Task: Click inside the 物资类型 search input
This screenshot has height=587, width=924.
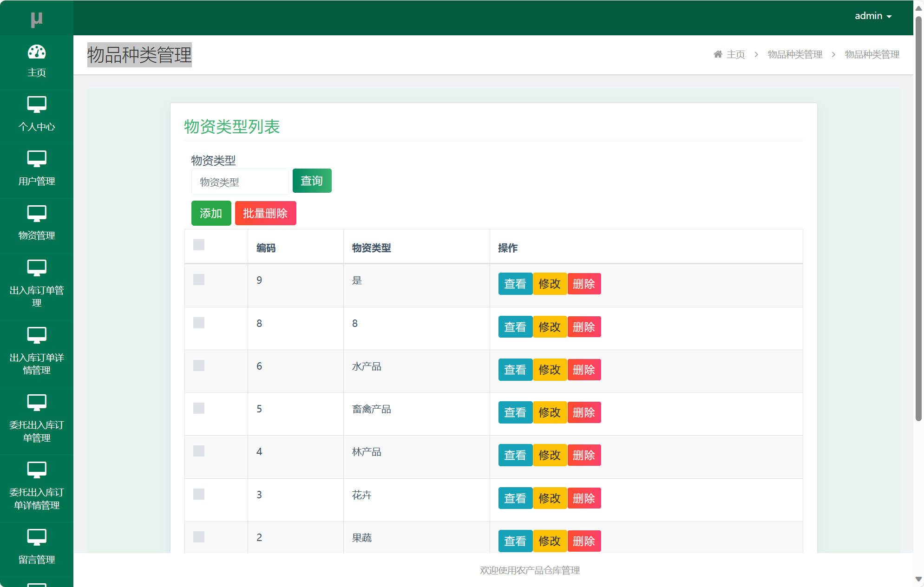Action: tap(239, 181)
